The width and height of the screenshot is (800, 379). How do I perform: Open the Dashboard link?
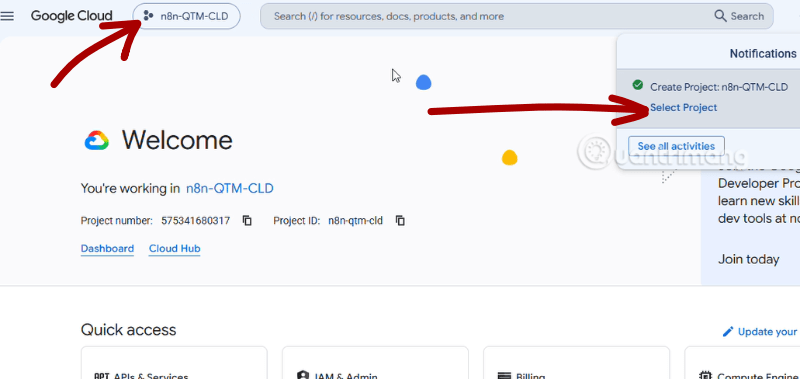pyautogui.click(x=107, y=249)
